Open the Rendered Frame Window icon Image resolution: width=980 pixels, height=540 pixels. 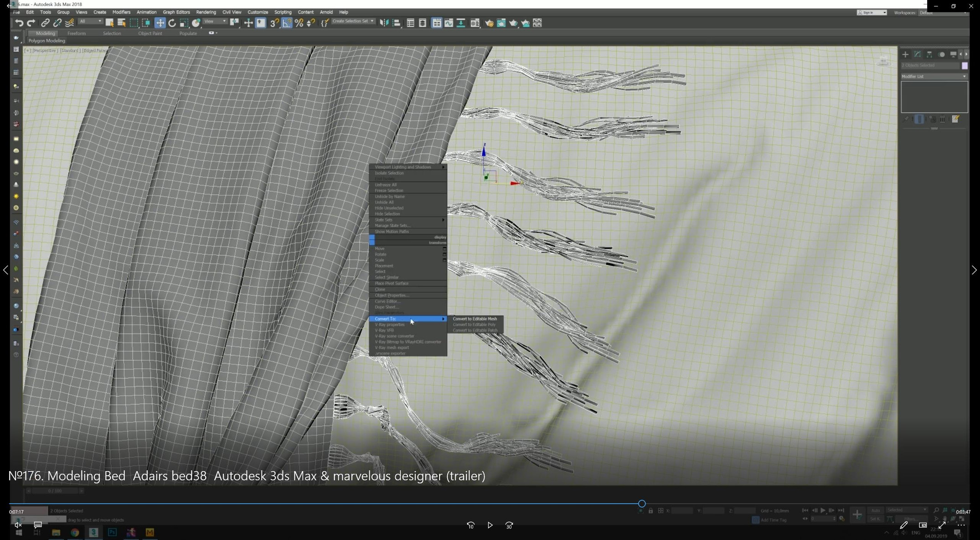tap(501, 23)
